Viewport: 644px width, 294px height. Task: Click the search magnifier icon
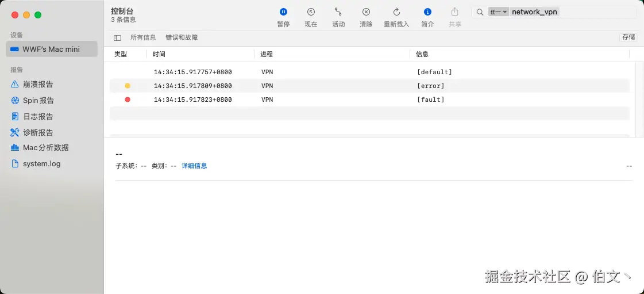click(480, 12)
